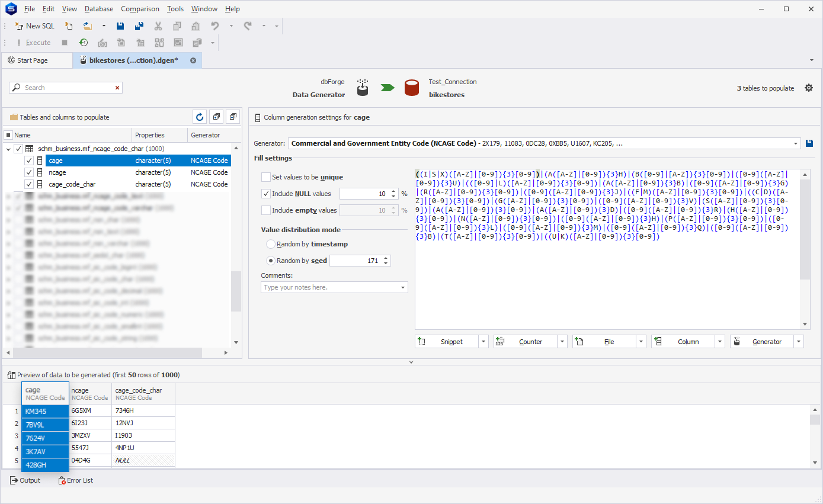This screenshot has width=823, height=504.
Task: Click the Copy icon in toolbar
Action: click(x=177, y=26)
